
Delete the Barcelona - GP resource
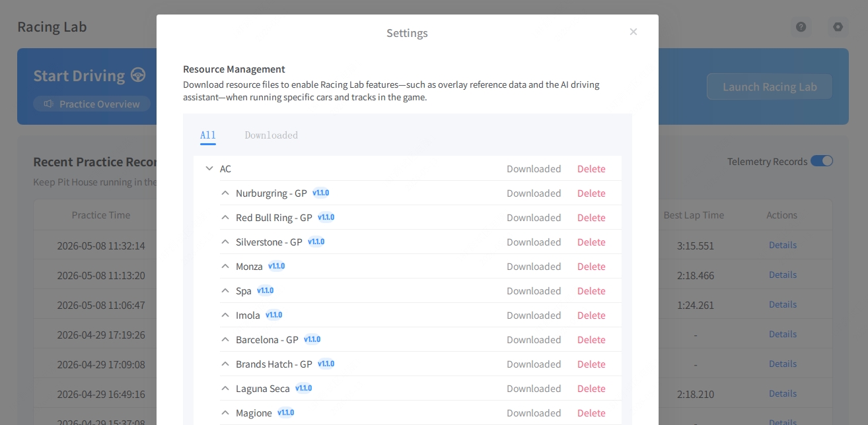point(591,340)
